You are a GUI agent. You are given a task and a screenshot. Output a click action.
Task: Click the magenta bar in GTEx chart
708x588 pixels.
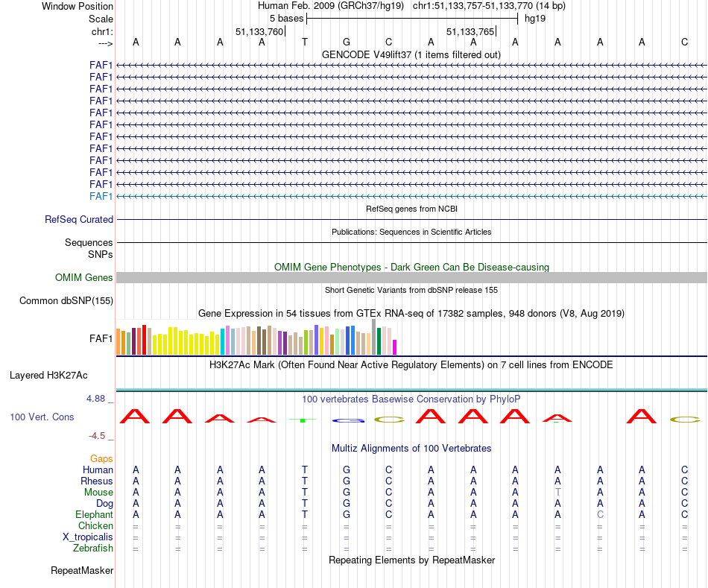[x=395, y=347]
